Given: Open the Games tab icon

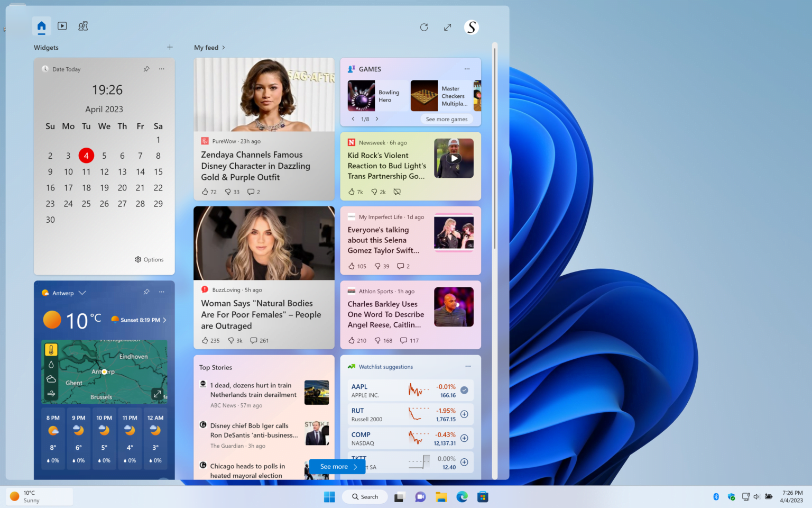Looking at the screenshot, I should click(x=83, y=26).
